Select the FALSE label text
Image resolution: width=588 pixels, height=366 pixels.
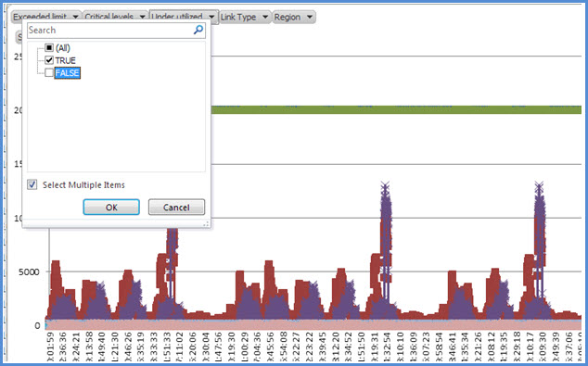point(67,72)
